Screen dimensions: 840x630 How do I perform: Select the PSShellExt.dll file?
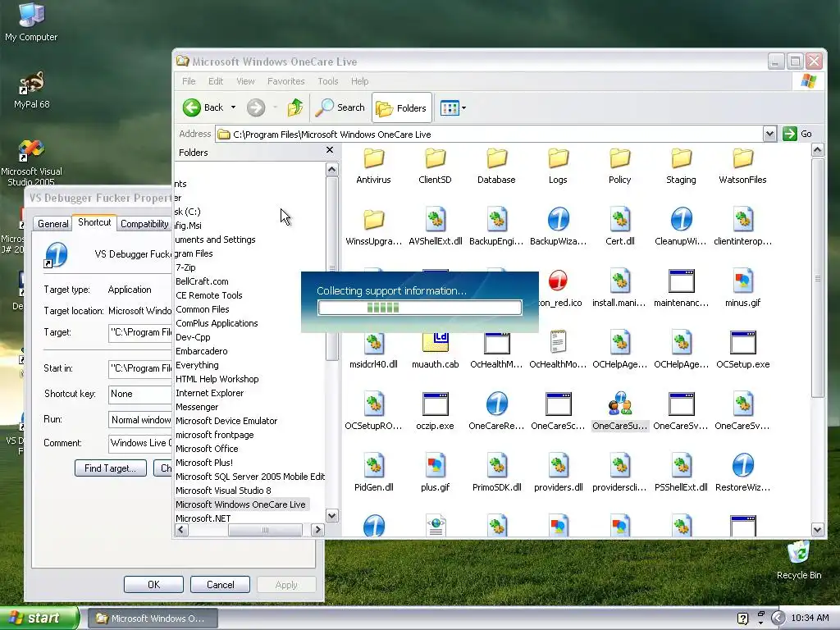[x=681, y=473]
